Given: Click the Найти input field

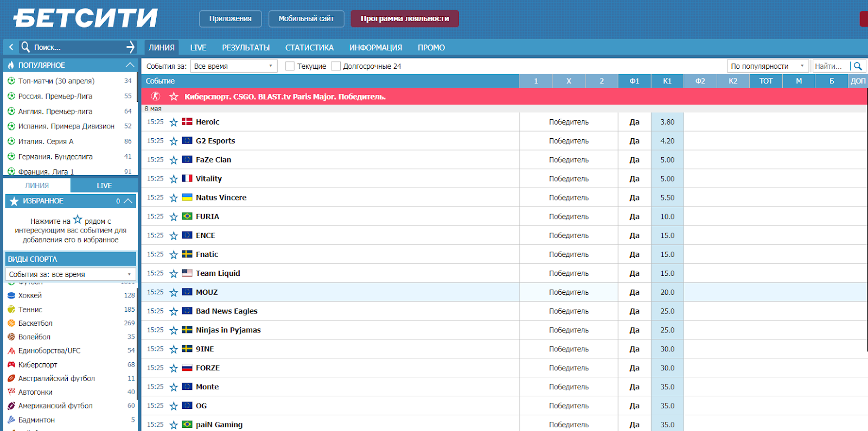Looking at the screenshot, I should point(831,66).
